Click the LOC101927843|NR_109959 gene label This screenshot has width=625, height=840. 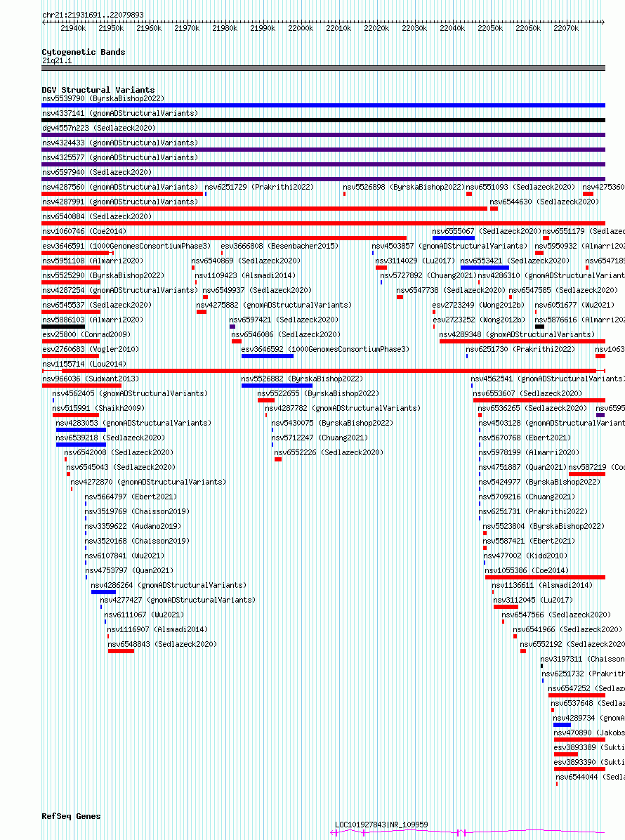[x=381, y=825]
